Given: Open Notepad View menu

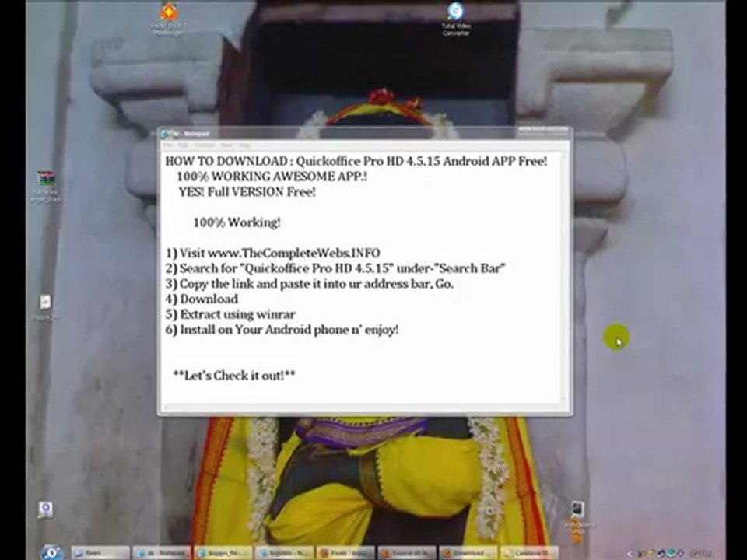Looking at the screenshot, I should coord(226,145).
